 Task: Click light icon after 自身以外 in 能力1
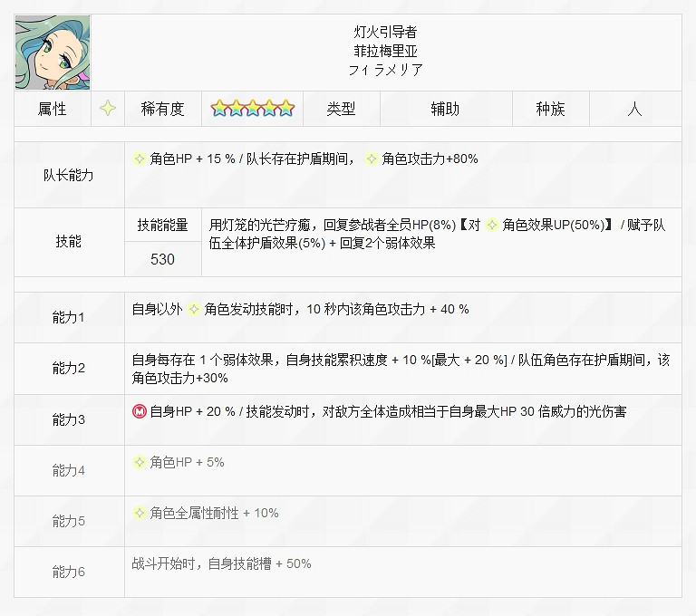click(x=194, y=309)
